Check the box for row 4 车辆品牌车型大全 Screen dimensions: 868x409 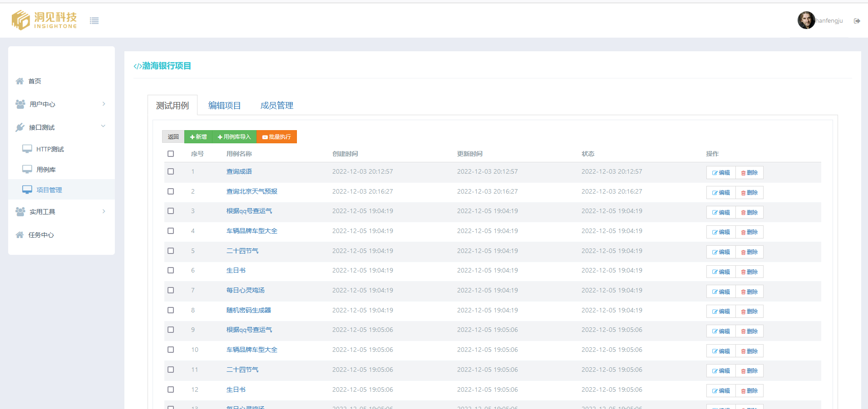point(171,231)
